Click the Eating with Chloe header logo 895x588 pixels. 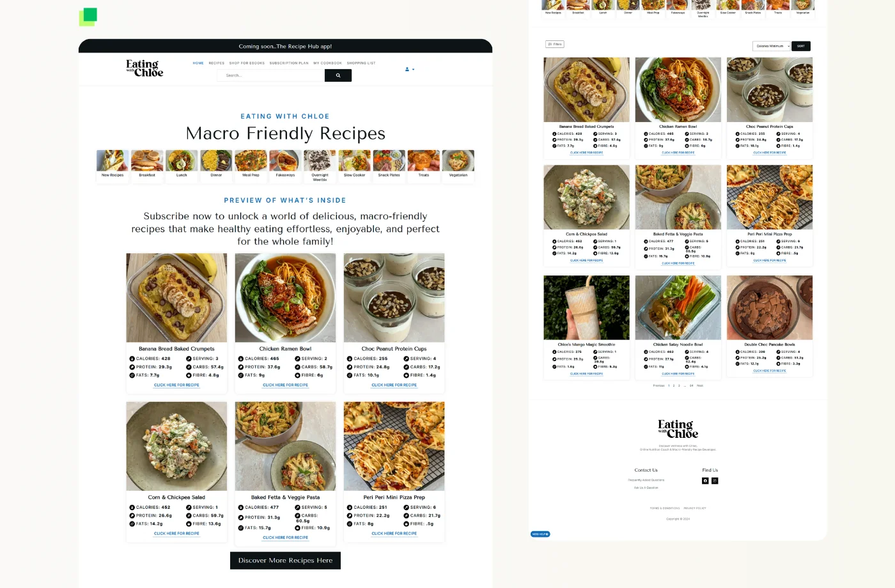pos(144,68)
